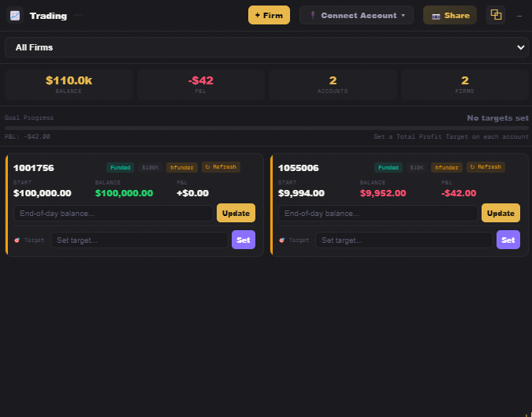The image size is (532, 417).
Task: Click the Funded badge on account 1001756
Action: tap(121, 168)
